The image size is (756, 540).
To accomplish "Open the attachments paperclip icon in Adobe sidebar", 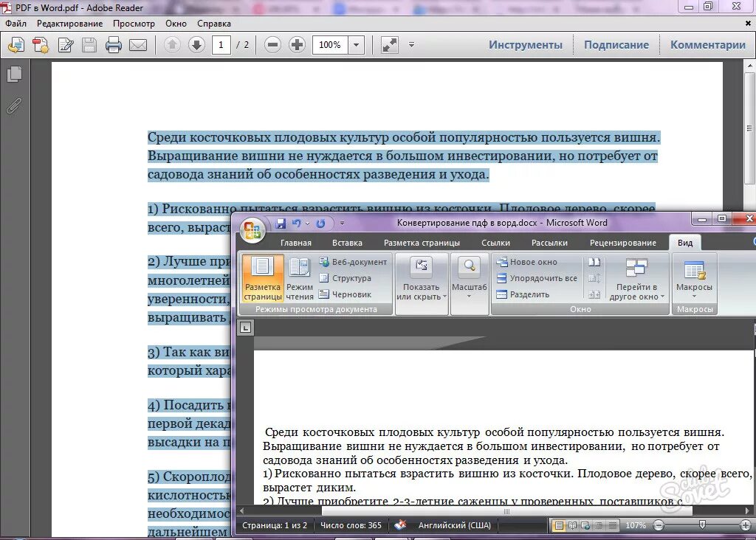I will [14, 105].
